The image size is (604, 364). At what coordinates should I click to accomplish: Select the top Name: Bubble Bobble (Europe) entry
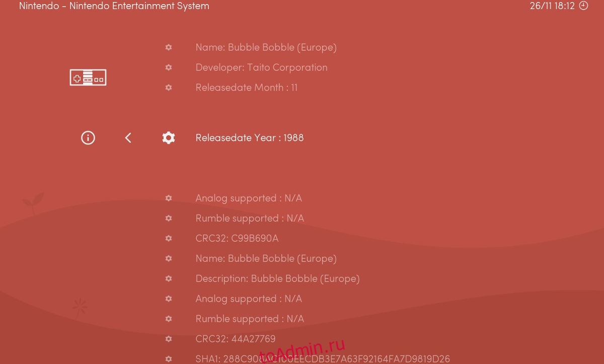point(266,47)
